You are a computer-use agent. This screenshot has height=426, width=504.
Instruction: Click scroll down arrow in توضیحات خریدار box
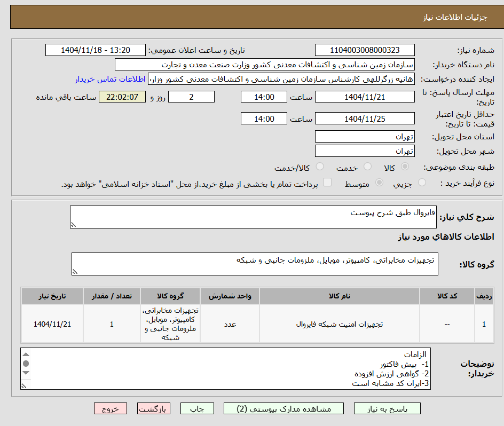(26, 373)
